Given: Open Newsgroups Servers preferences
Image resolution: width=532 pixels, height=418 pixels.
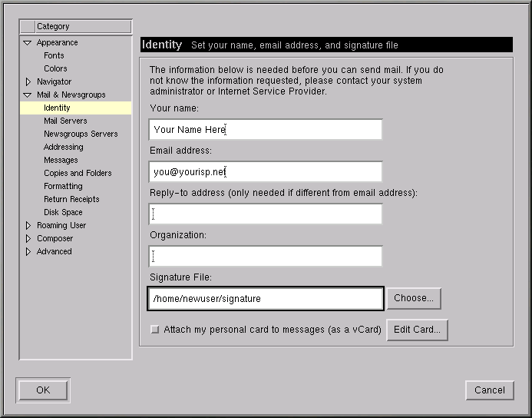Looking at the screenshot, I should [x=81, y=134].
